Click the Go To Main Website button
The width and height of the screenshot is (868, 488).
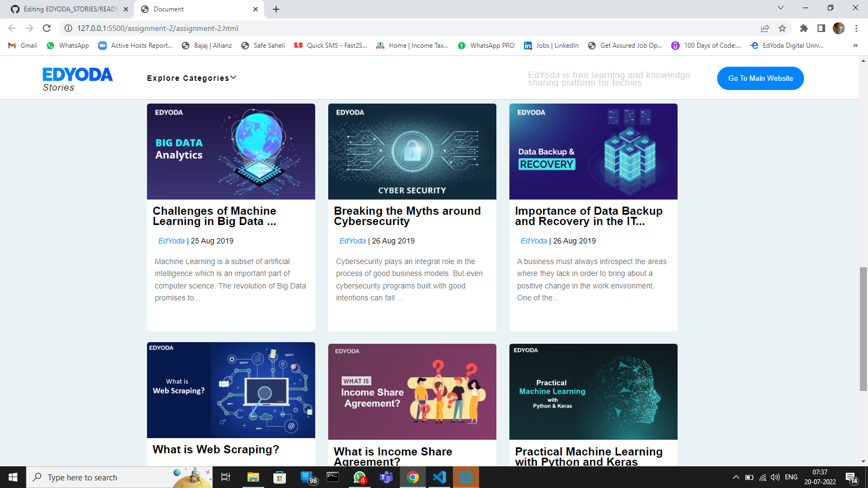[x=760, y=78]
